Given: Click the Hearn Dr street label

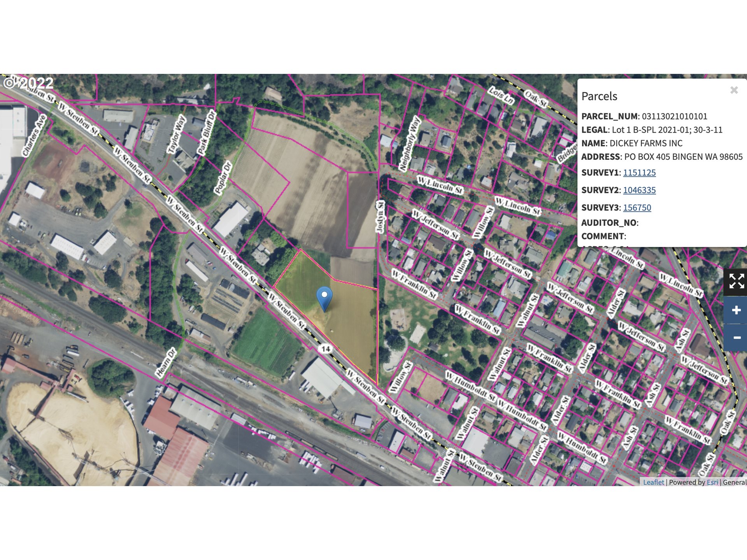Looking at the screenshot, I should 166,363.
